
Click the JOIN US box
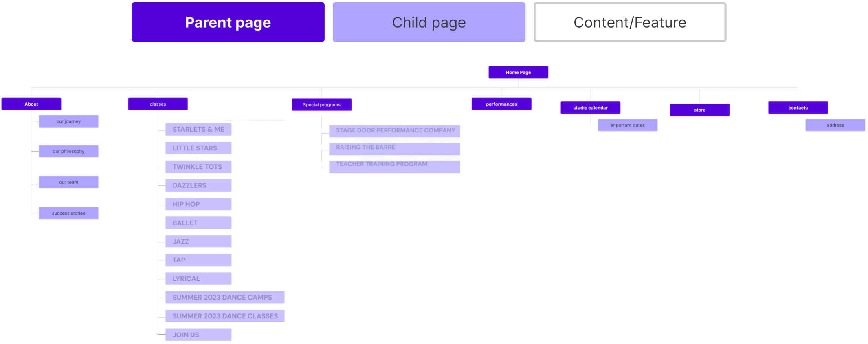[x=198, y=335]
